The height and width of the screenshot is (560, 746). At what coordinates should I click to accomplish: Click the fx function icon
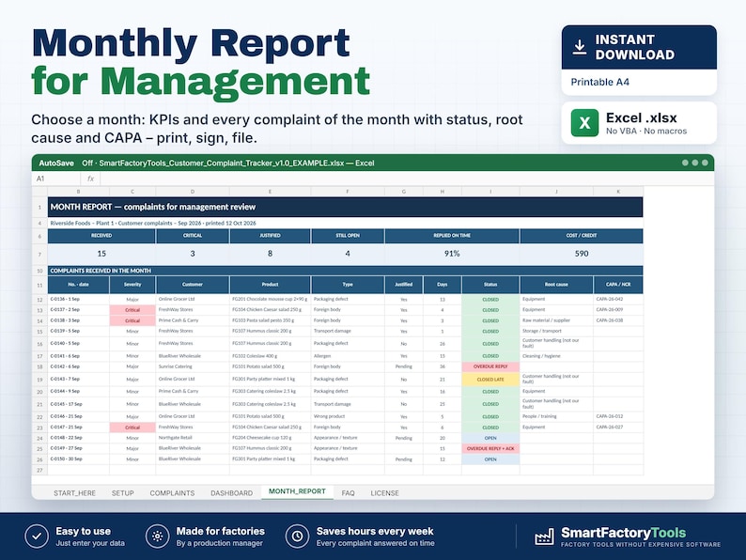[x=90, y=179]
